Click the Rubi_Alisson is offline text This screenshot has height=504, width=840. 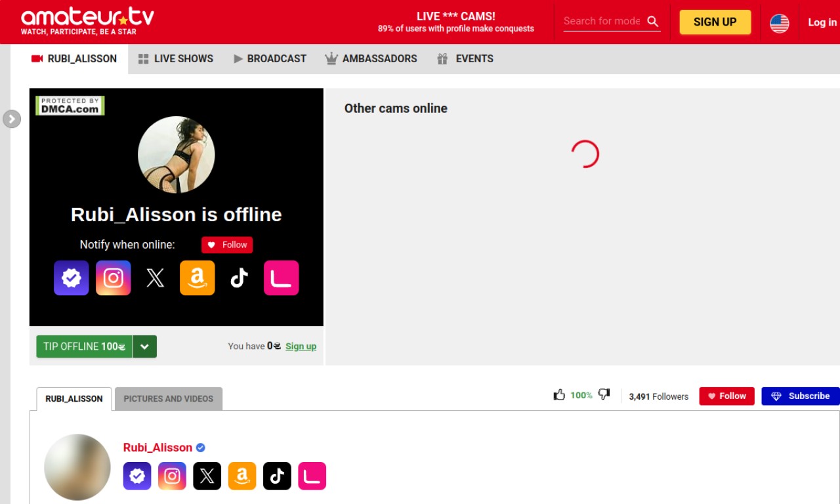[x=177, y=215]
